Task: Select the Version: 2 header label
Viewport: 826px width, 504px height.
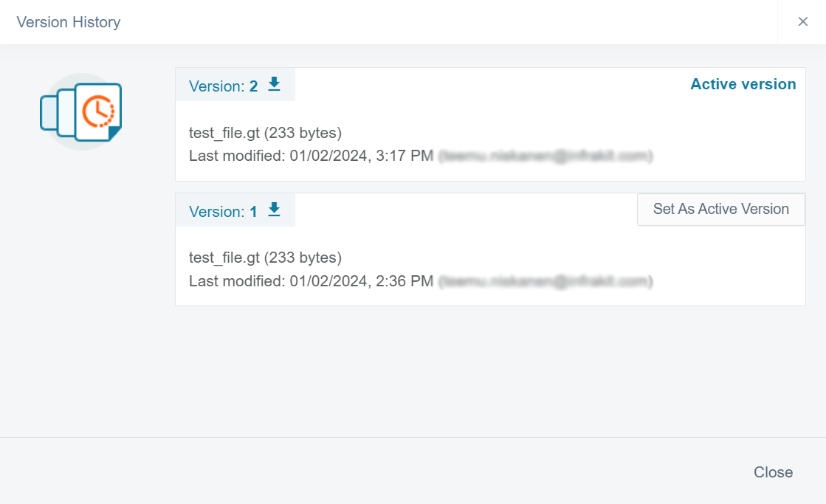Action: pyautogui.click(x=223, y=86)
